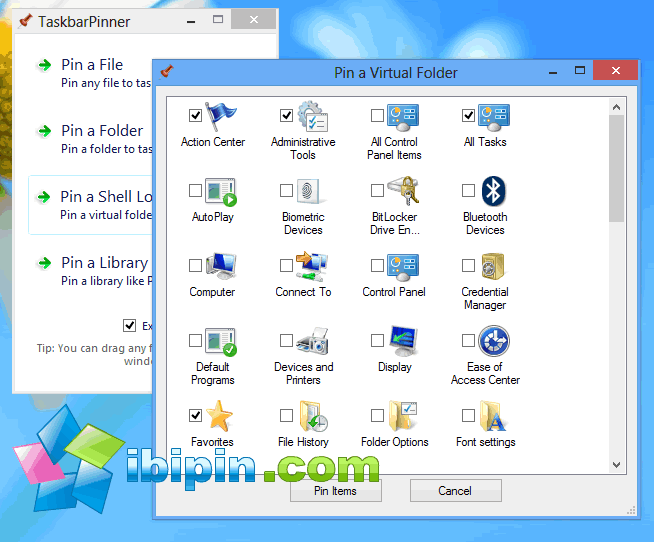Click the green arrow beside Pin a File
This screenshot has width=654, height=542.
coord(45,65)
